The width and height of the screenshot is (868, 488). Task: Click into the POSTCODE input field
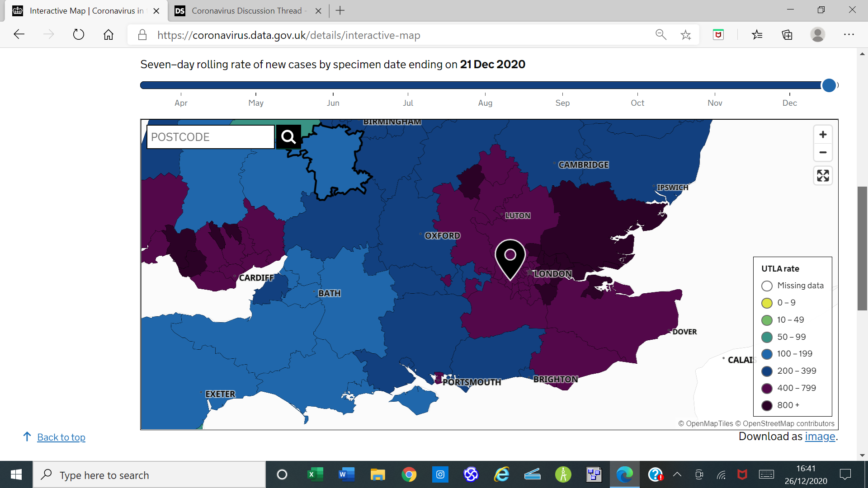pos(210,137)
